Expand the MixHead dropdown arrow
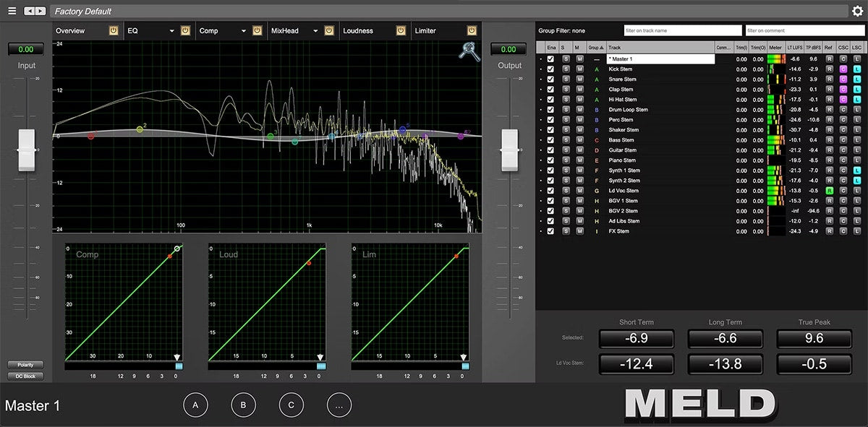The width and height of the screenshot is (868, 427). (x=315, y=31)
